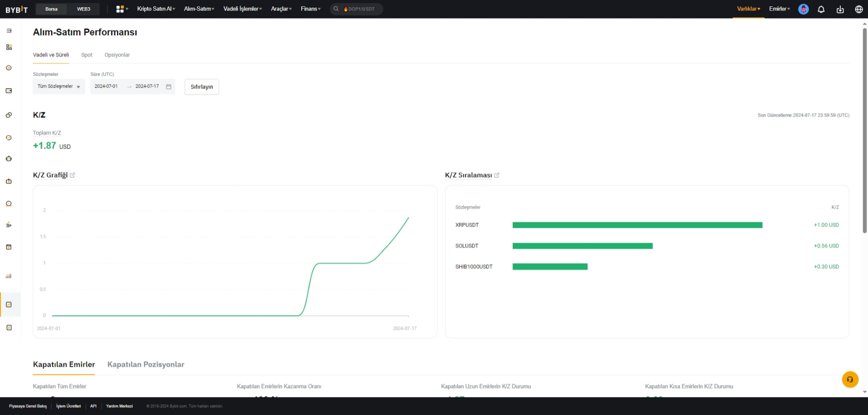Viewport: 868px width, 415px height.
Task: Open the K/Z Sıralaması share icon
Action: [x=497, y=175]
